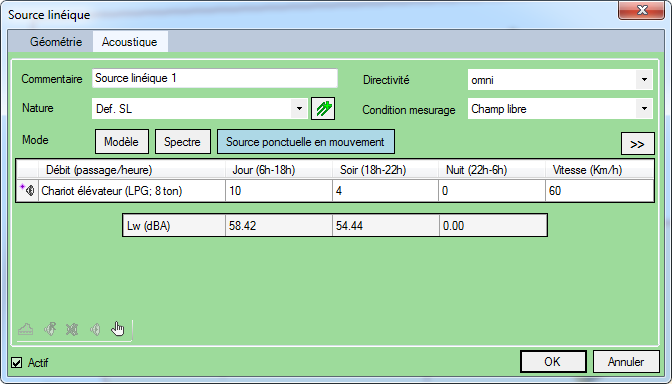
Task: Click the Lw value 0.00
Action: pos(493,225)
